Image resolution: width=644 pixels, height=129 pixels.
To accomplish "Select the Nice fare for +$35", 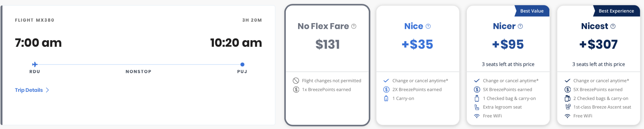I will [x=418, y=45].
